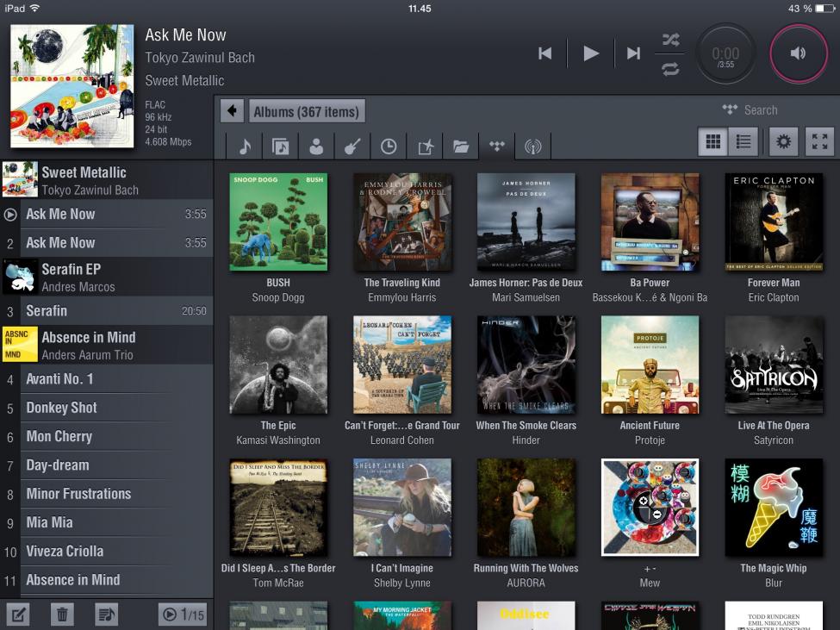Screen dimensions: 840x630
Task: Select the TIDAL service tab
Action: [496, 147]
